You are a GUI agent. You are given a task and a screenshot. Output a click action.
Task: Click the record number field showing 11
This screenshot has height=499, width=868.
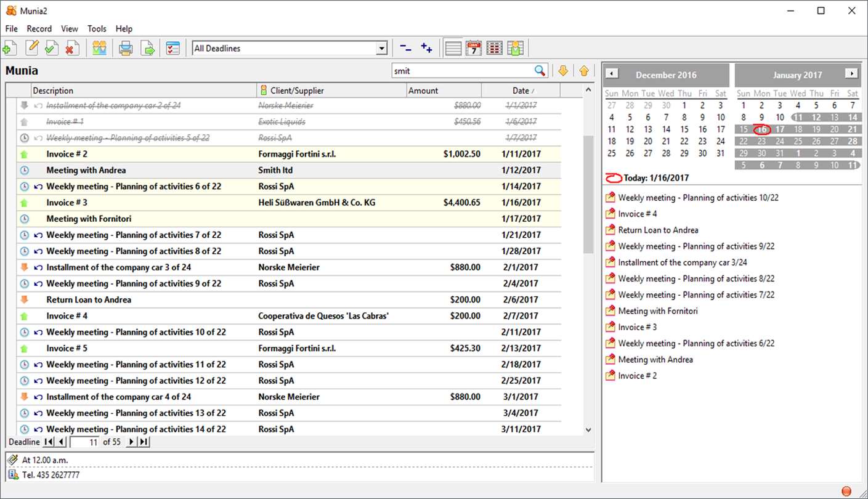tap(85, 442)
